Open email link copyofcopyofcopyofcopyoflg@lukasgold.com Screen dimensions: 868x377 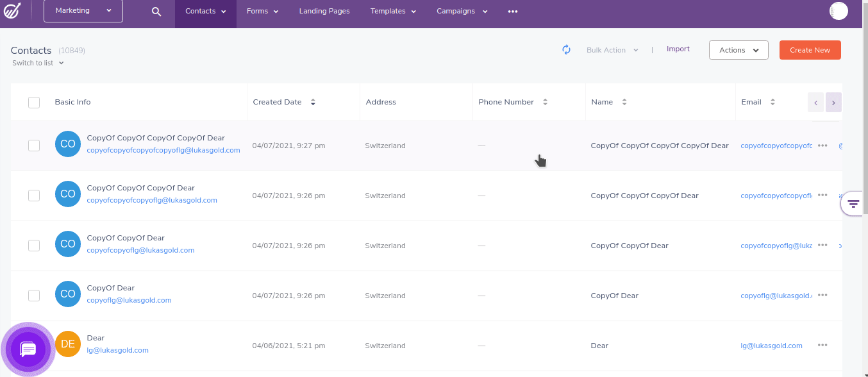click(x=163, y=151)
